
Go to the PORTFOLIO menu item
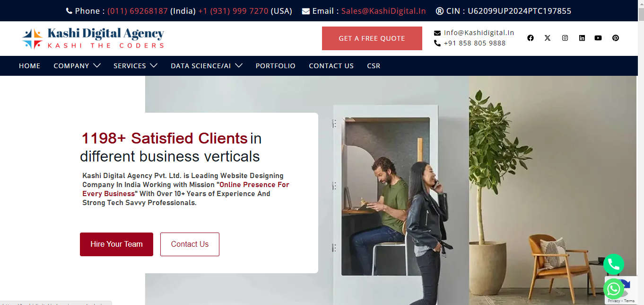(276, 66)
